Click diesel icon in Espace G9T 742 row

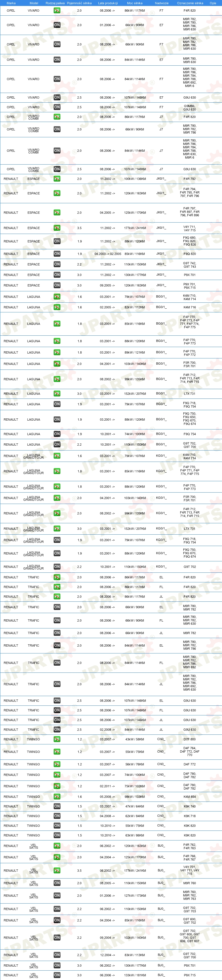tap(57, 264)
